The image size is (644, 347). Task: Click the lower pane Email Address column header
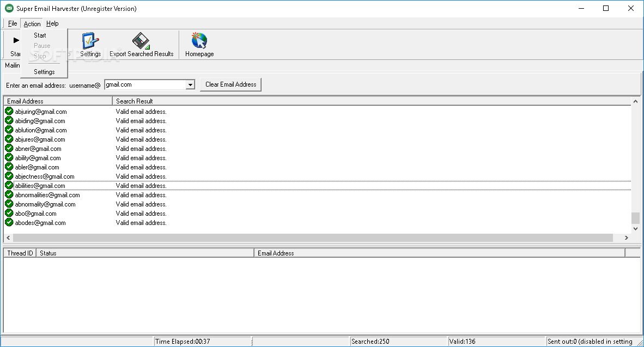coord(440,253)
